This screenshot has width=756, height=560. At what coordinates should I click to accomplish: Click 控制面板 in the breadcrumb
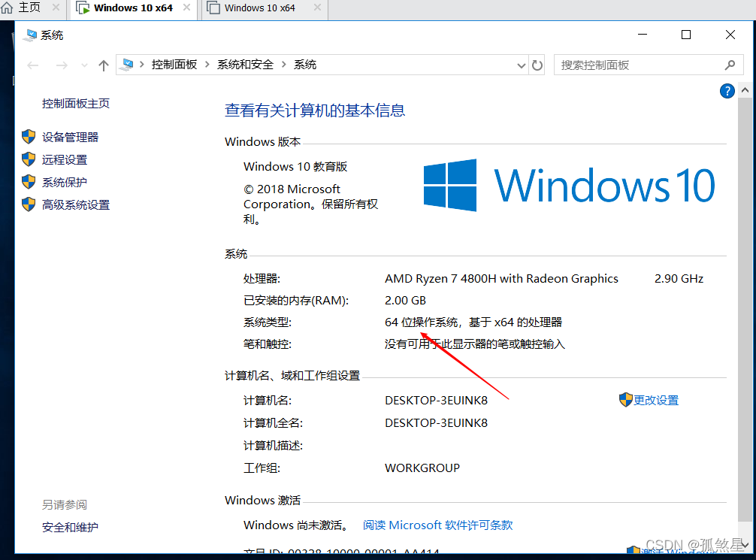click(174, 65)
